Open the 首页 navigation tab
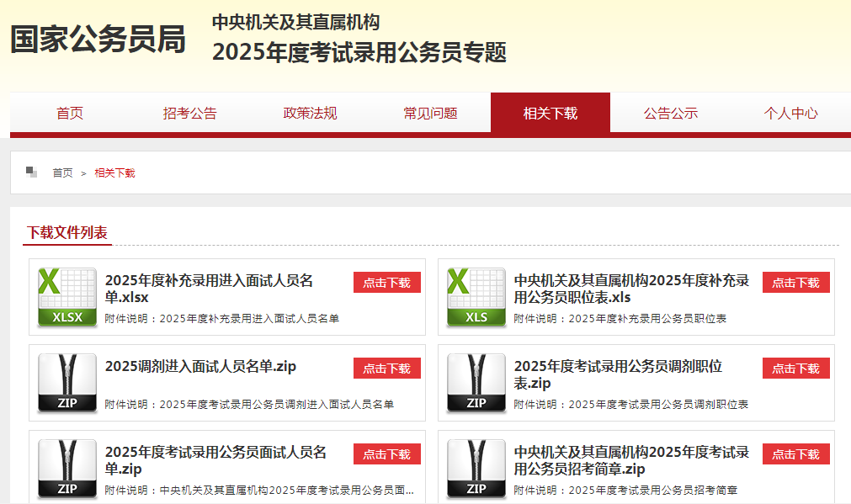 click(70, 114)
